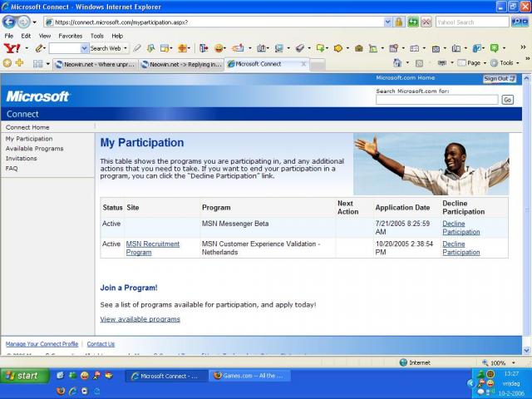Image resolution: width=532 pixels, height=399 pixels.
Task: Click the Home icon in IE command bar
Action: click(x=397, y=63)
